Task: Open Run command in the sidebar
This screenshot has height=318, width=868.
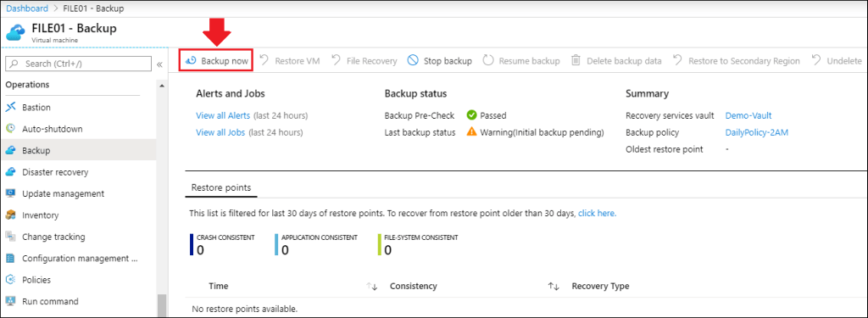Action: click(x=50, y=301)
